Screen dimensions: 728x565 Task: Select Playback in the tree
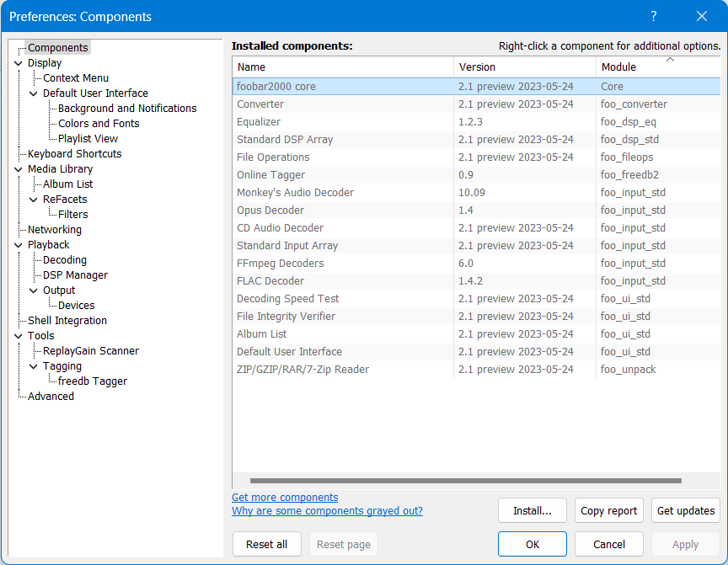(48, 245)
